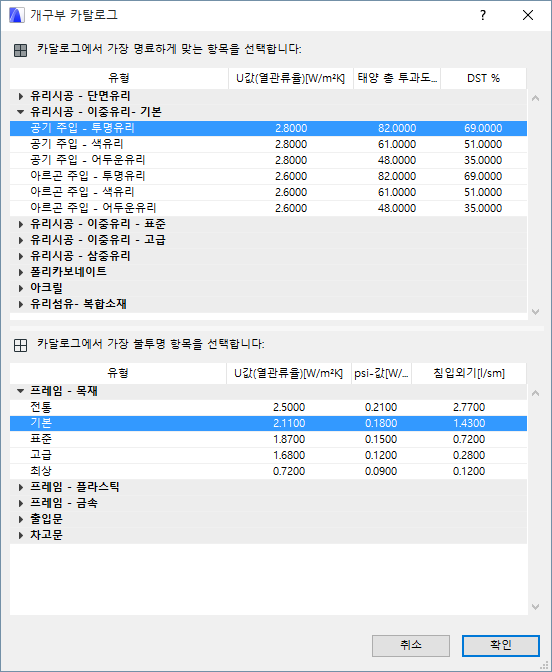Viewport: 552px width, 672px height.
Task: Click lower list scroll down arrow
Action: click(x=535, y=607)
